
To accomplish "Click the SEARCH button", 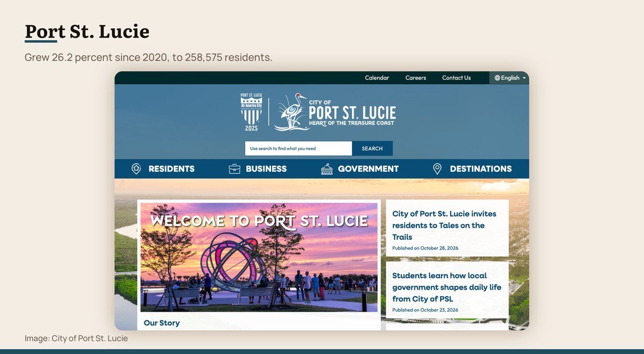I will [x=372, y=149].
